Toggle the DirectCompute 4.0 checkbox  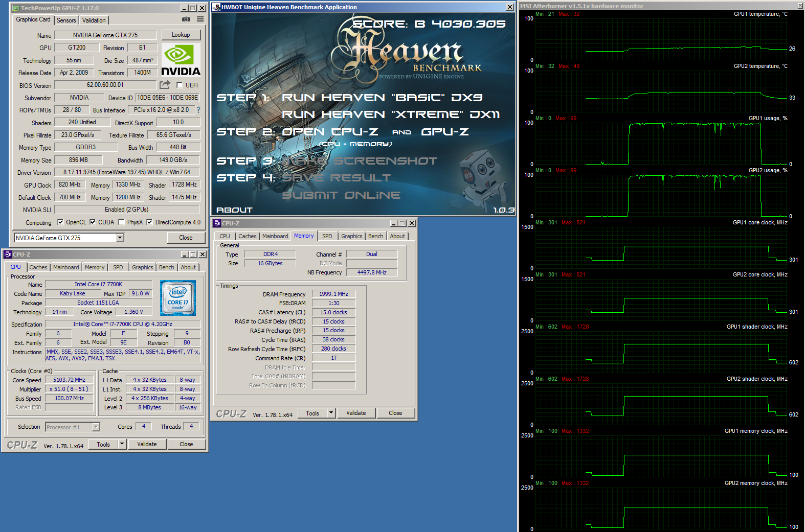(149, 222)
